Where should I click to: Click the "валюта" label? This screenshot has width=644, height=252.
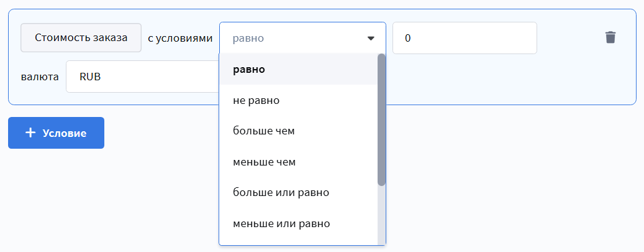pyautogui.click(x=40, y=77)
